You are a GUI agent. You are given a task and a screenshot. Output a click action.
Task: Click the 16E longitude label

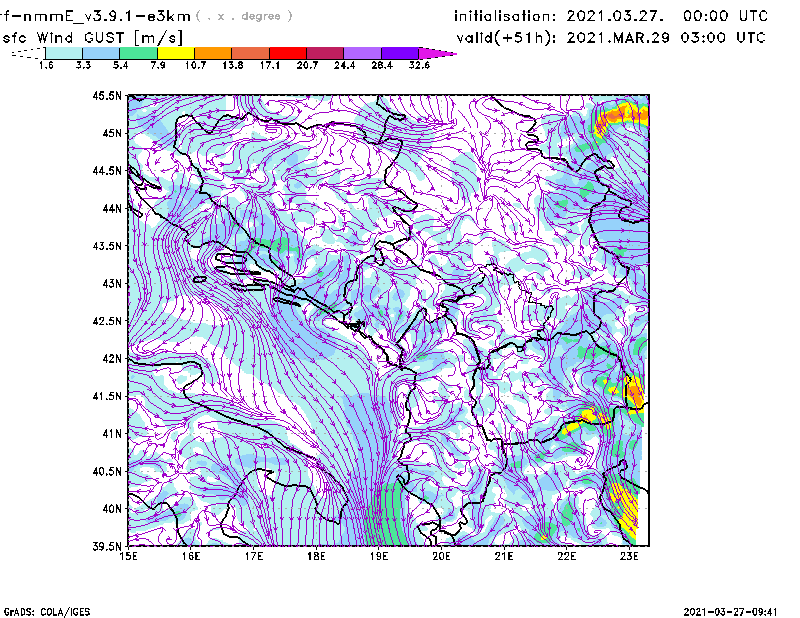(x=191, y=556)
